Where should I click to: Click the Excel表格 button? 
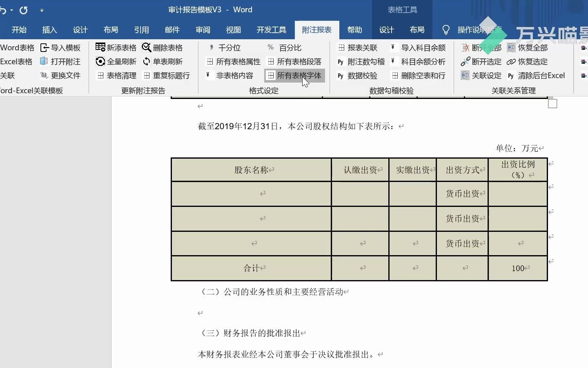click(x=16, y=62)
